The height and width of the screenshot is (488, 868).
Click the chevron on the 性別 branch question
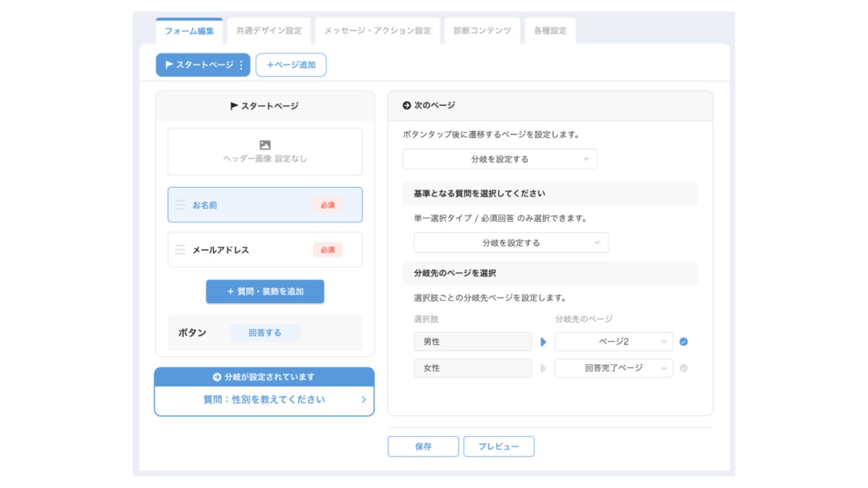click(x=363, y=399)
